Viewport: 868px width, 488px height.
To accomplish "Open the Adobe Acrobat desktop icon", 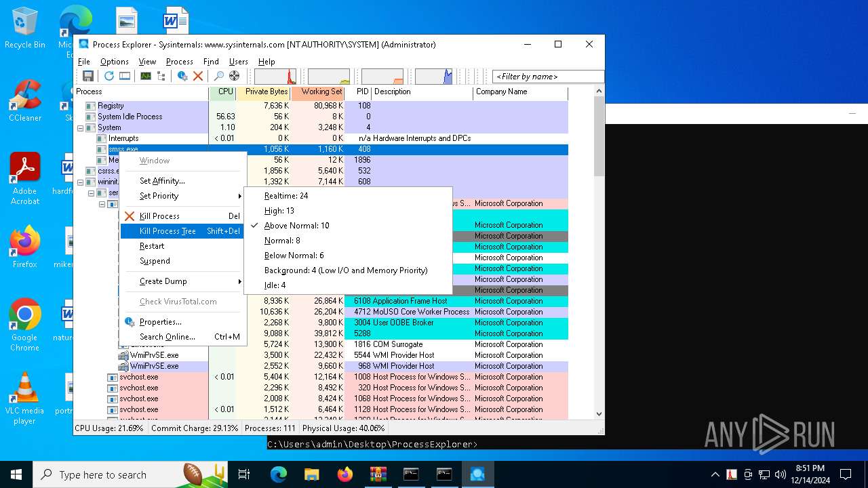I will pos(25,179).
